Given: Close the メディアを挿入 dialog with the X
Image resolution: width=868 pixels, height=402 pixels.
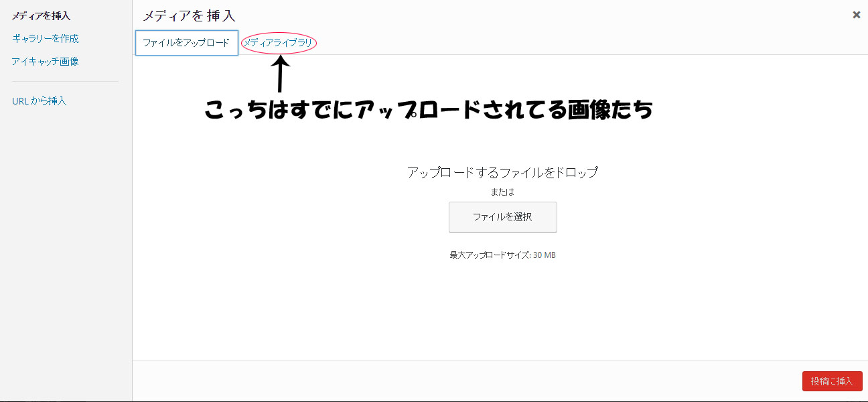Looking at the screenshot, I should (856, 15).
